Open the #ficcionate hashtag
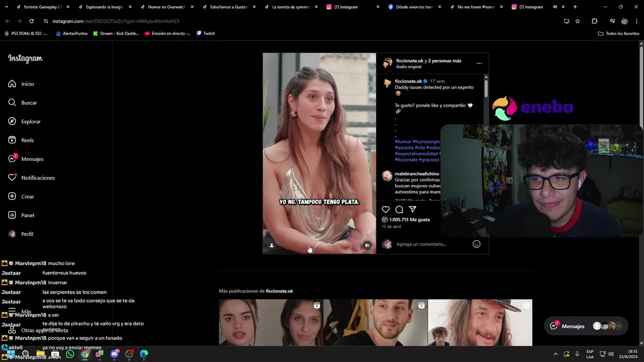The width and height of the screenshot is (644, 362). tap(406, 160)
